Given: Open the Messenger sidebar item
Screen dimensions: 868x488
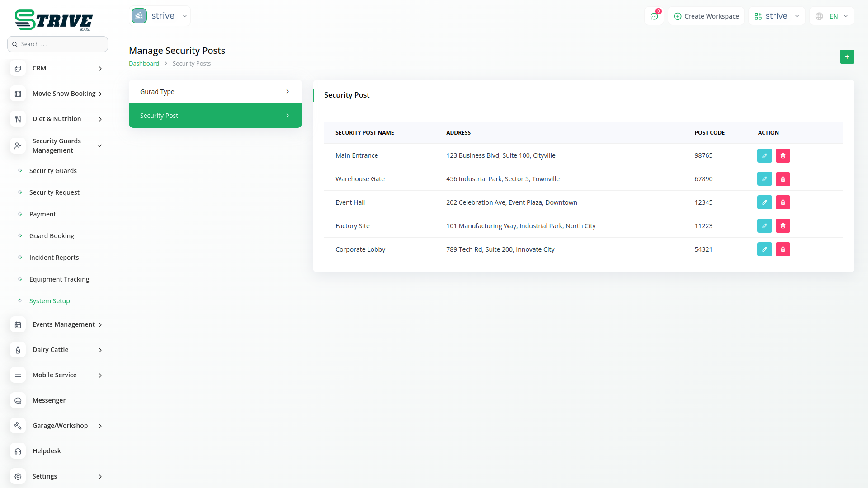Looking at the screenshot, I should pyautogui.click(x=49, y=400).
